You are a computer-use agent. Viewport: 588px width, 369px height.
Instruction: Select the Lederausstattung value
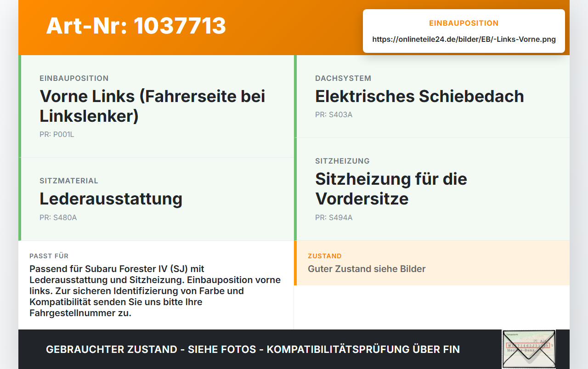(111, 199)
